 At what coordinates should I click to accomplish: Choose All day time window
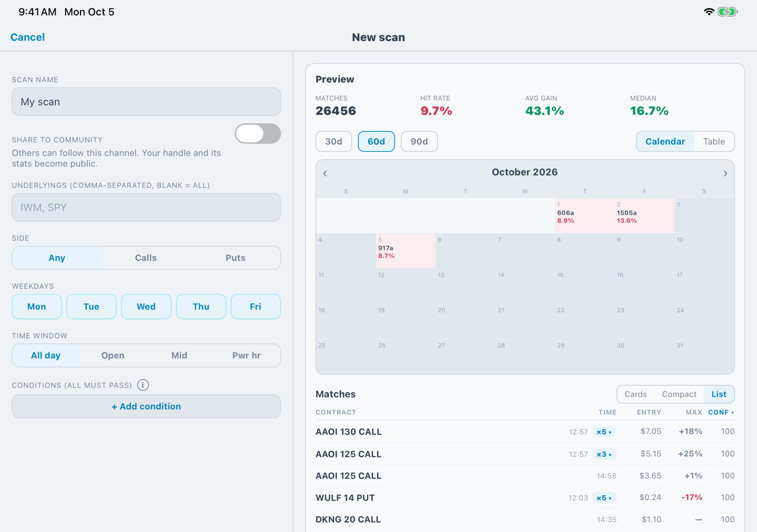tap(46, 355)
